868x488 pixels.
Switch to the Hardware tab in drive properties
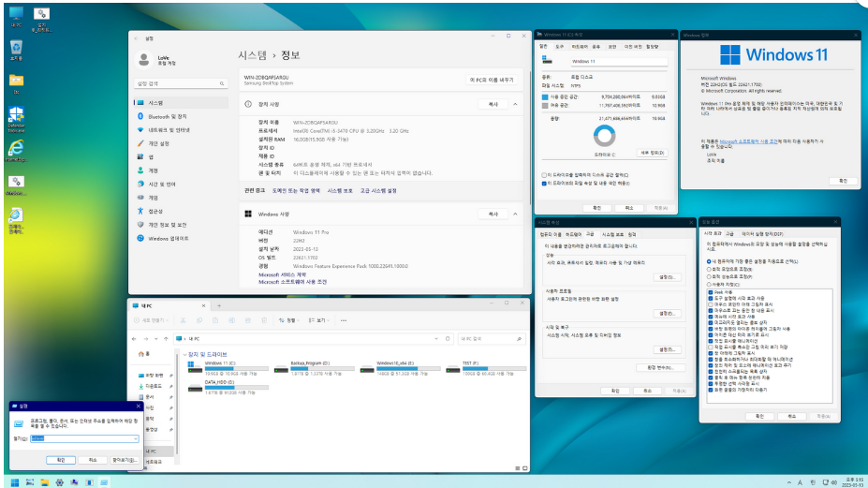(x=580, y=47)
